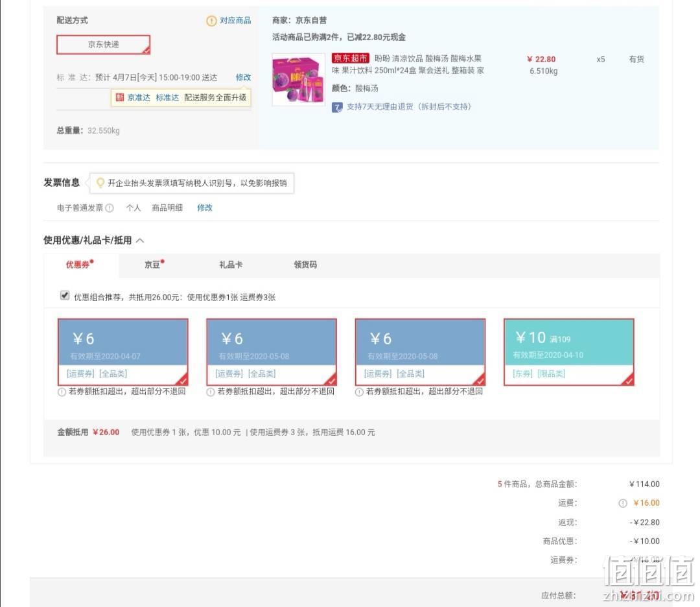This screenshot has height=607, width=700.
Task: Collapse the 使用优惠/礼品卡/抵用 section
Action: coord(140,241)
